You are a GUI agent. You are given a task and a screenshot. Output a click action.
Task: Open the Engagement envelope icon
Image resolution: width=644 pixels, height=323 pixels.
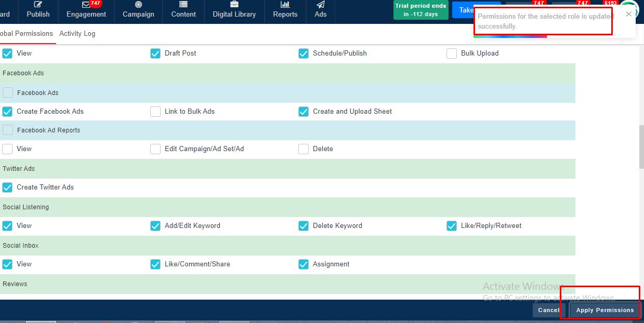[x=86, y=5]
